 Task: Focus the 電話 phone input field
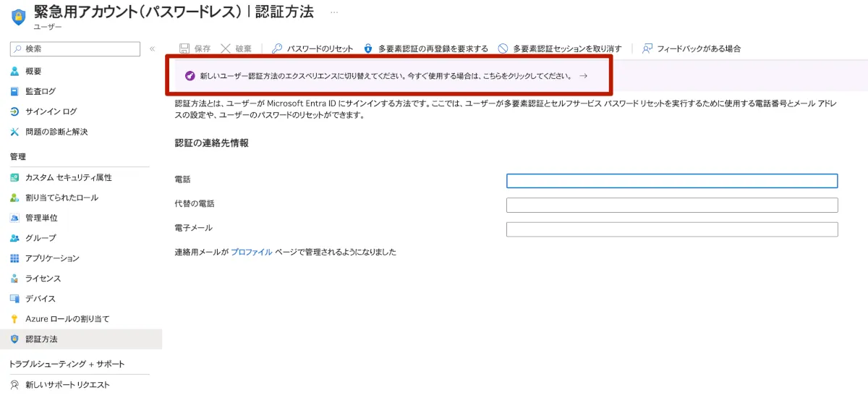tap(672, 181)
